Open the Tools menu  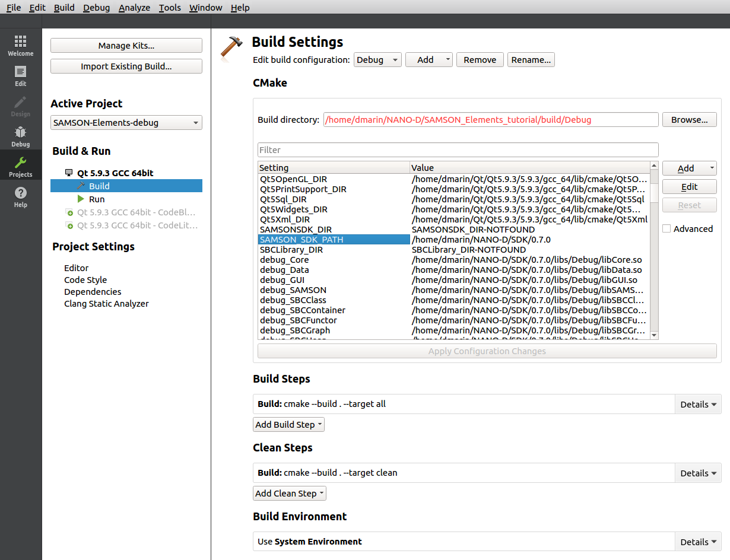coord(170,7)
